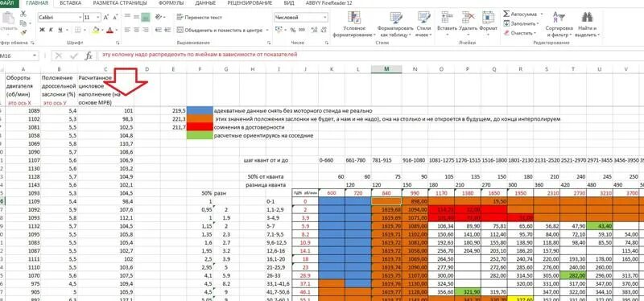Confirm the formula entry with the check icon
644x301 pixels.
74,56
